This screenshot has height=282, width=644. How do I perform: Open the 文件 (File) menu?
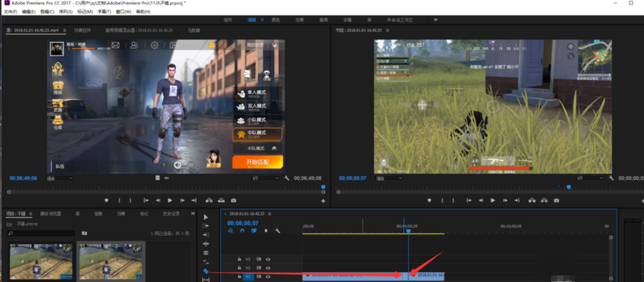coord(10,11)
